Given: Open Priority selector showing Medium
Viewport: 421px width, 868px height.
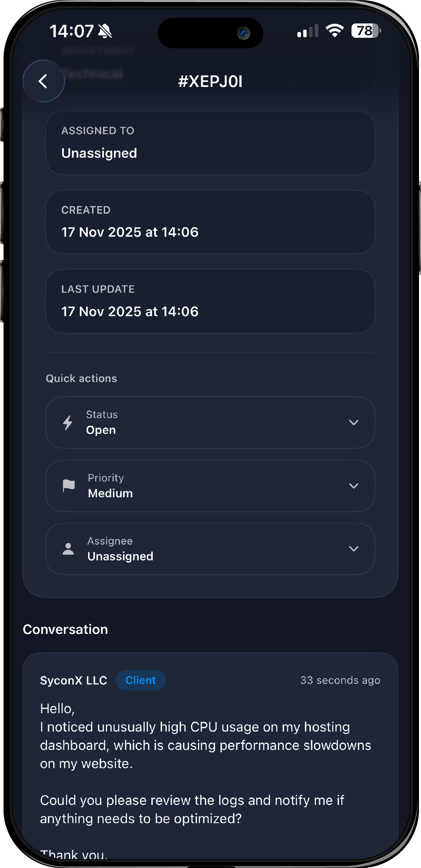Looking at the screenshot, I should tap(210, 486).
